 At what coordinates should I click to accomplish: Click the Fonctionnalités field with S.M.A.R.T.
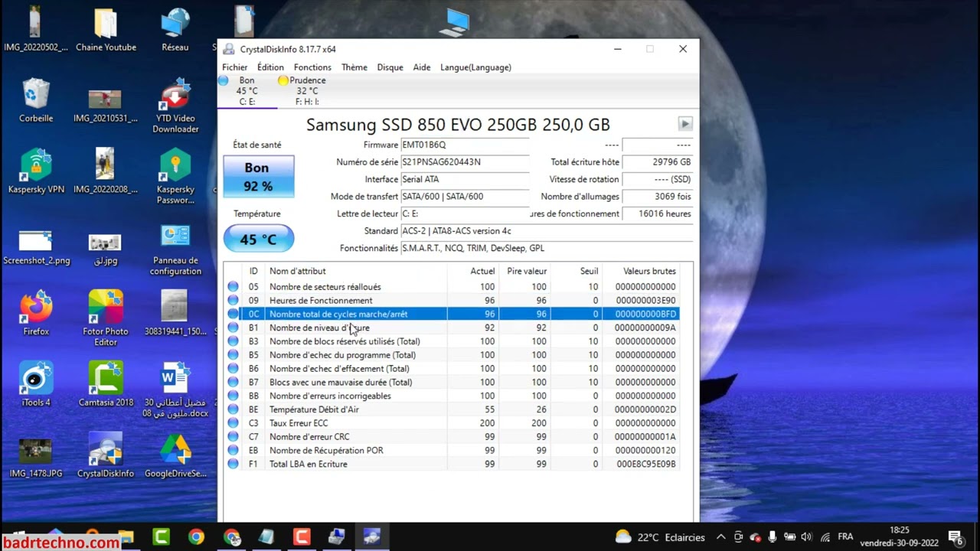coord(547,248)
